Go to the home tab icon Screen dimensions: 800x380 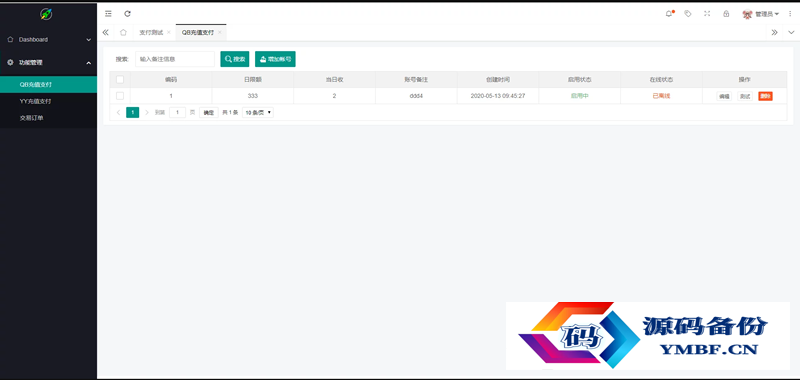pos(123,32)
